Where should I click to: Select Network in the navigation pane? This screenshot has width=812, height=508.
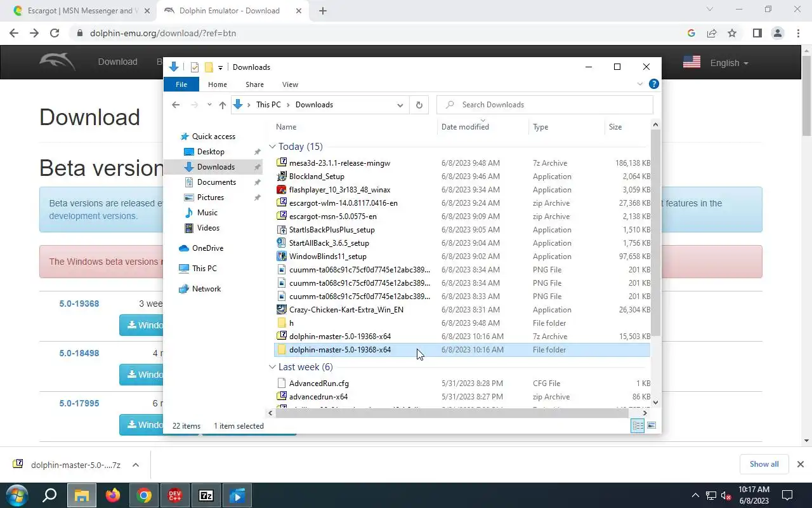[206, 289]
